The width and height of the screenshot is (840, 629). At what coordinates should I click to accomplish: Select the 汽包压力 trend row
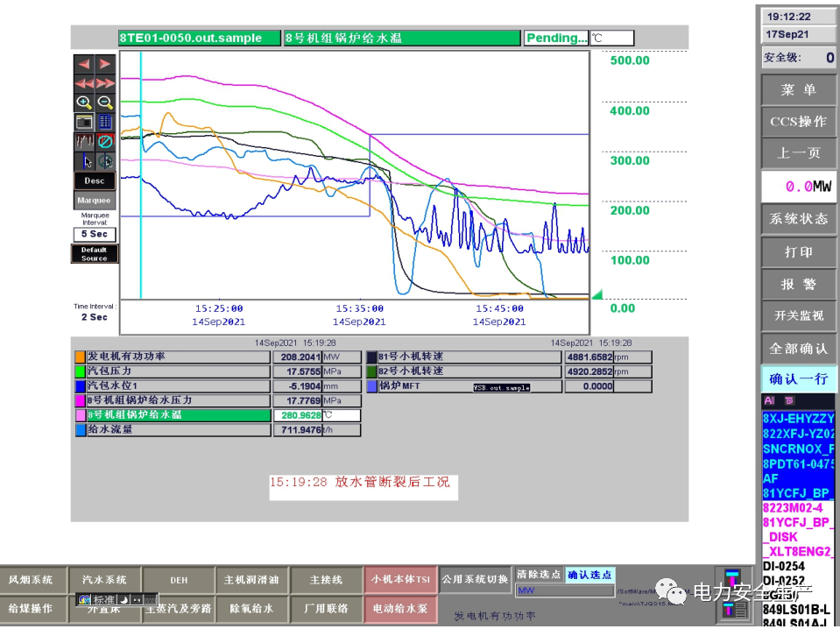coord(179,371)
